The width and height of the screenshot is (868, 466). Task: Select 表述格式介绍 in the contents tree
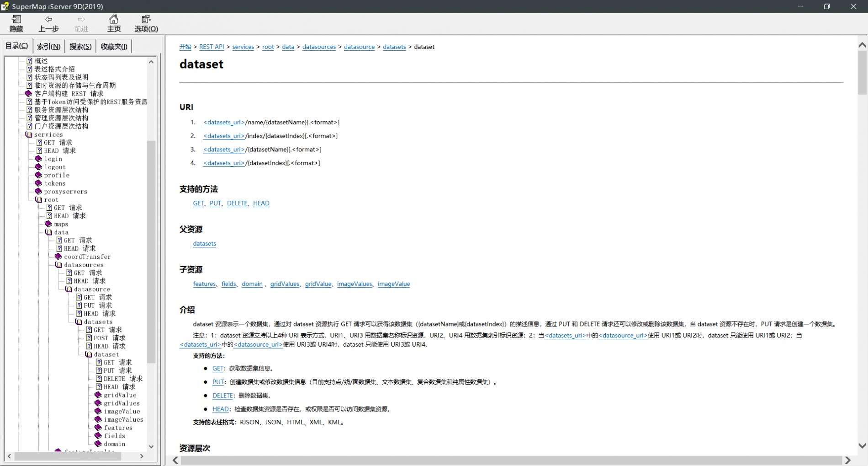(55, 69)
